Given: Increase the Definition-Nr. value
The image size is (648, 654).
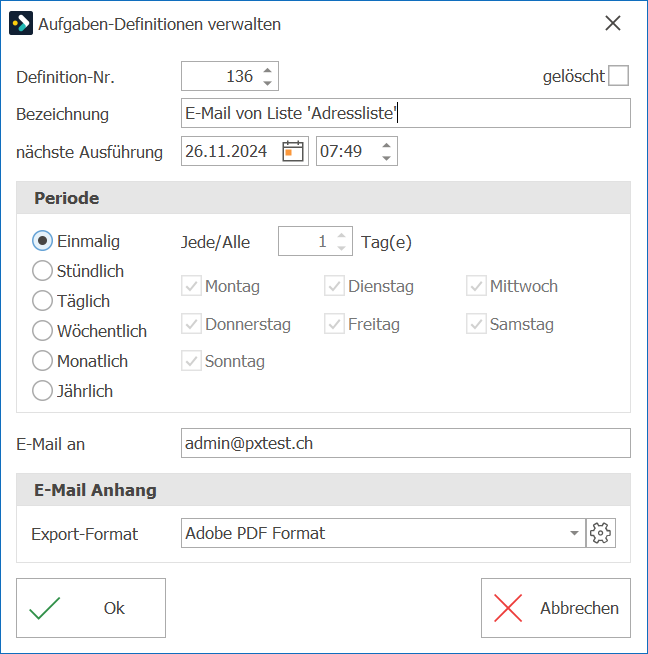Looking at the screenshot, I should pos(268,70).
